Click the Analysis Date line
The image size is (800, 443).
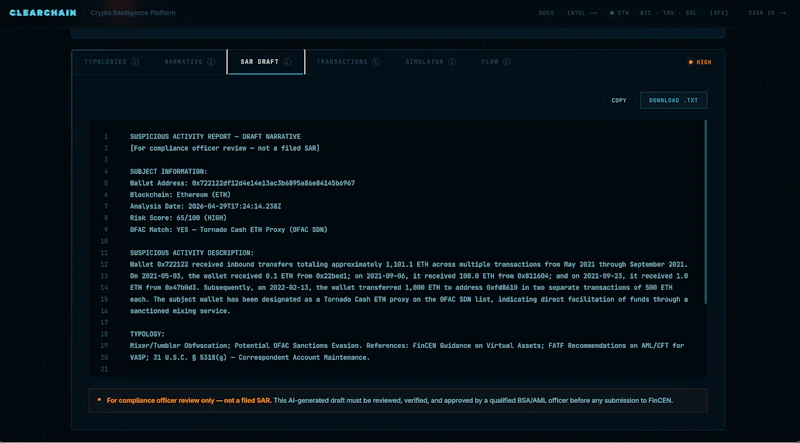pos(206,206)
